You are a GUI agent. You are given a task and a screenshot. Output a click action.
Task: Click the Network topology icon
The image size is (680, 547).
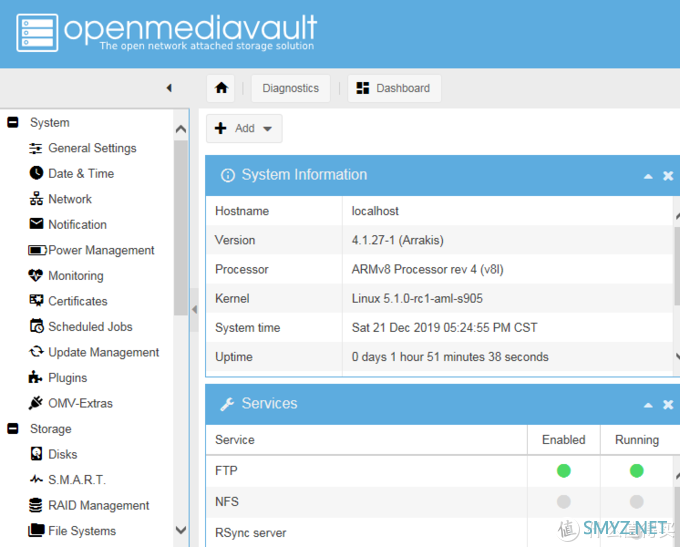pos(36,199)
